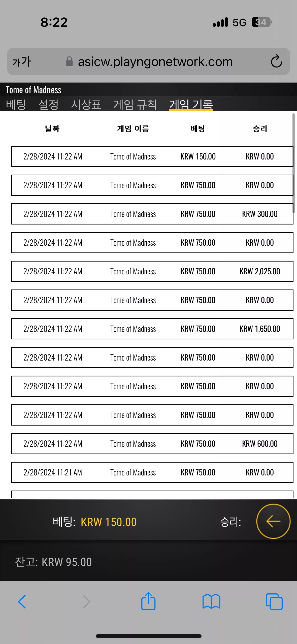Go back with Safari back chevron
The width and height of the screenshot is (297, 644).
(22, 602)
